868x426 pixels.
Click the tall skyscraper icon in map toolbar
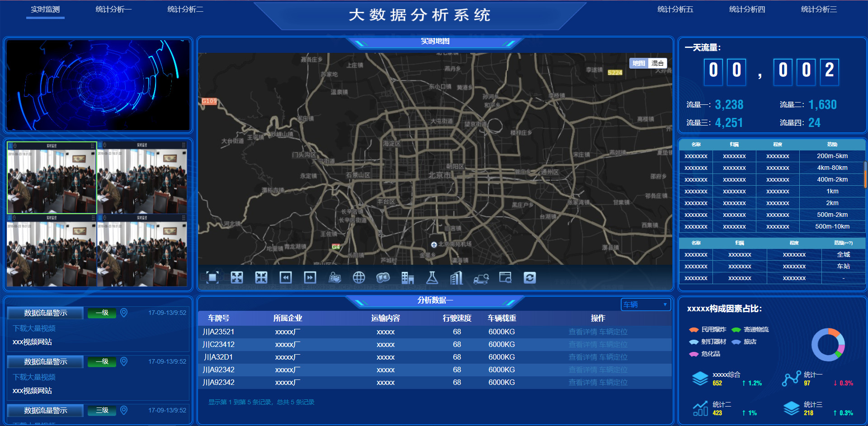coord(457,278)
